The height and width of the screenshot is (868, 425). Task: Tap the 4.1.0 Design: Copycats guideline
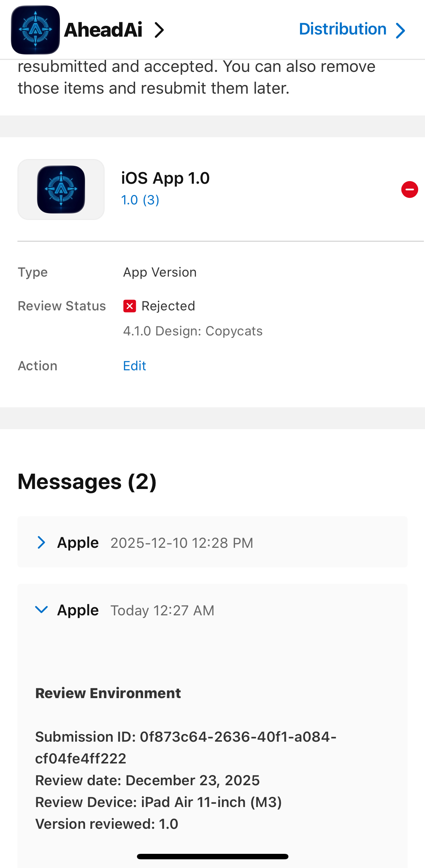[x=193, y=331]
